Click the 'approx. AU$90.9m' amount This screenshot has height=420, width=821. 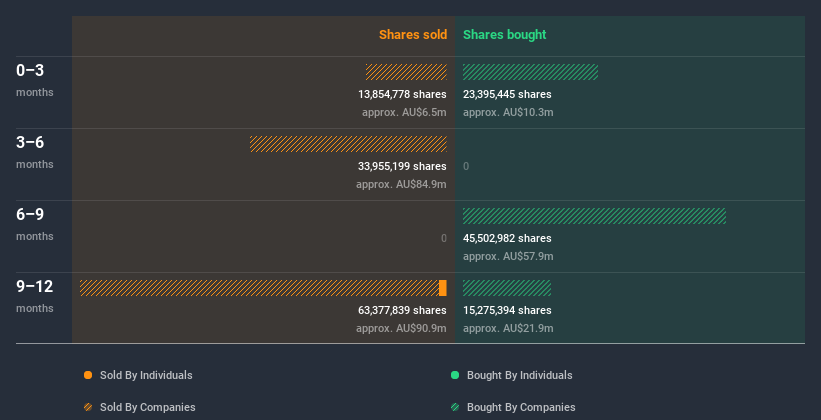click(x=401, y=328)
